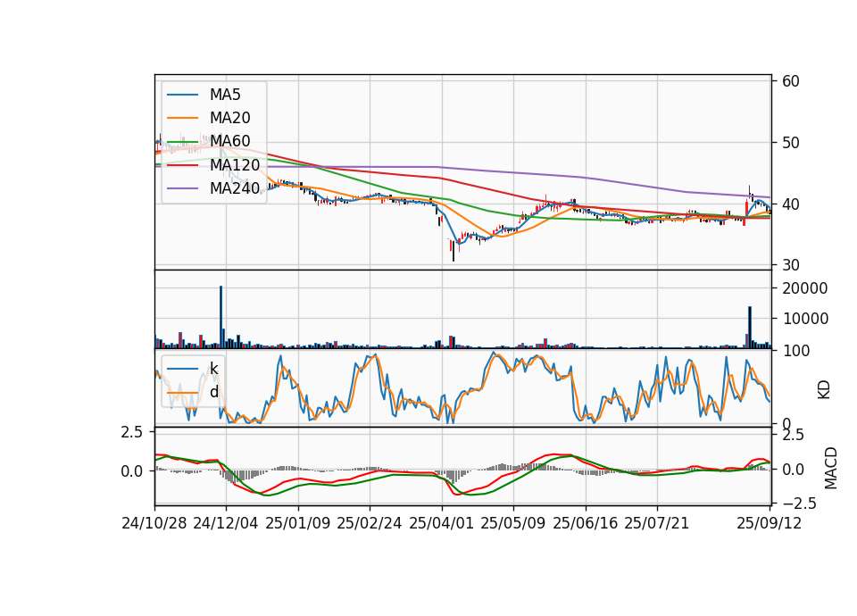Click the MA60 legend label
This screenshot has width=857, height=616.
pos(229,141)
